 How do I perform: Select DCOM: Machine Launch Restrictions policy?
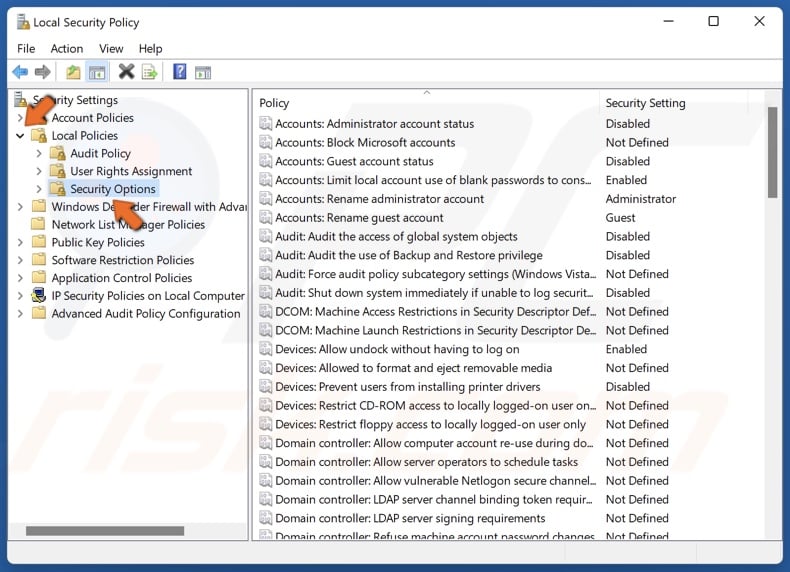435,330
